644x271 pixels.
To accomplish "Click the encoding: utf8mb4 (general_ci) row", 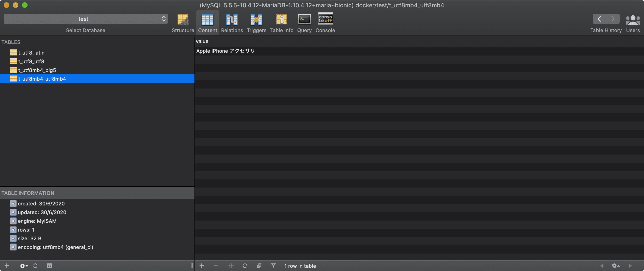I will point(97,247).
